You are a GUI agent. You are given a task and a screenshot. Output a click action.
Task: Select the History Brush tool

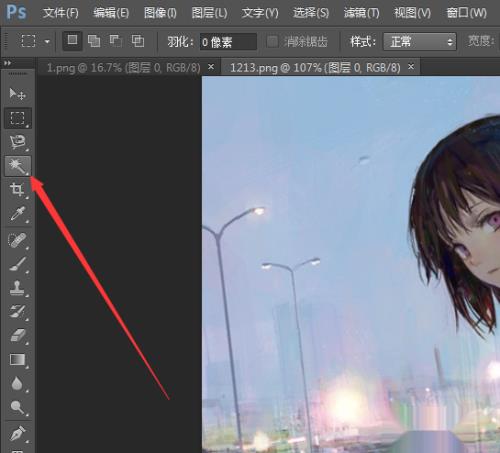tap(18, 312)
